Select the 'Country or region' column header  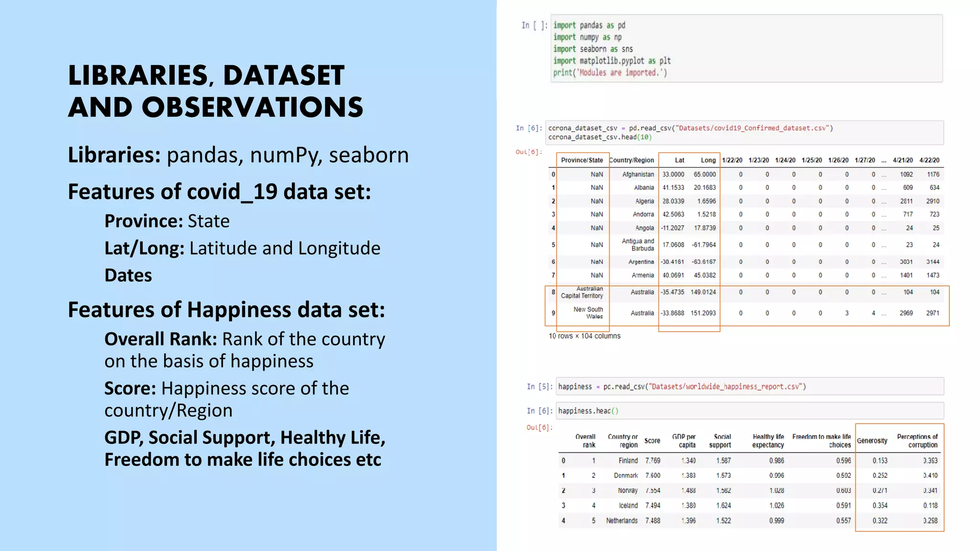tap(623, 441)
